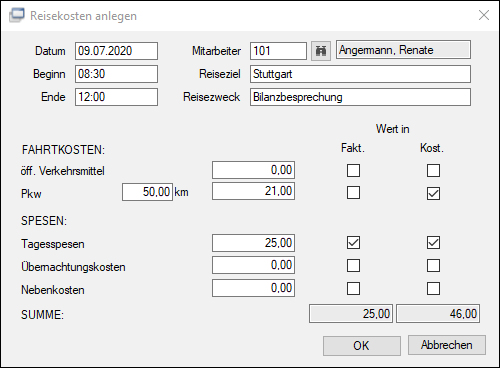The height and width of the screenshot is (368, 500).
Task: Click the FAHRTKOSTEN: heading
Action: click(x=63, y=150)
